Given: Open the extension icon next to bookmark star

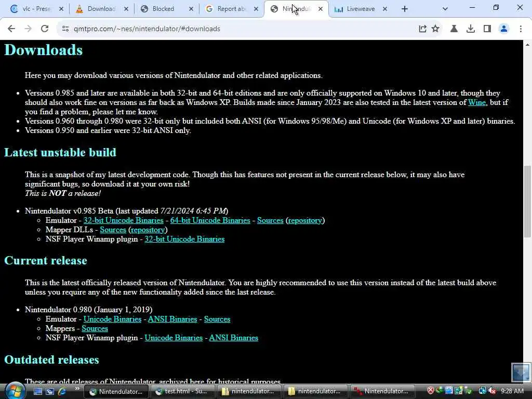Looking at the screenshot, I should click(454, 29).
